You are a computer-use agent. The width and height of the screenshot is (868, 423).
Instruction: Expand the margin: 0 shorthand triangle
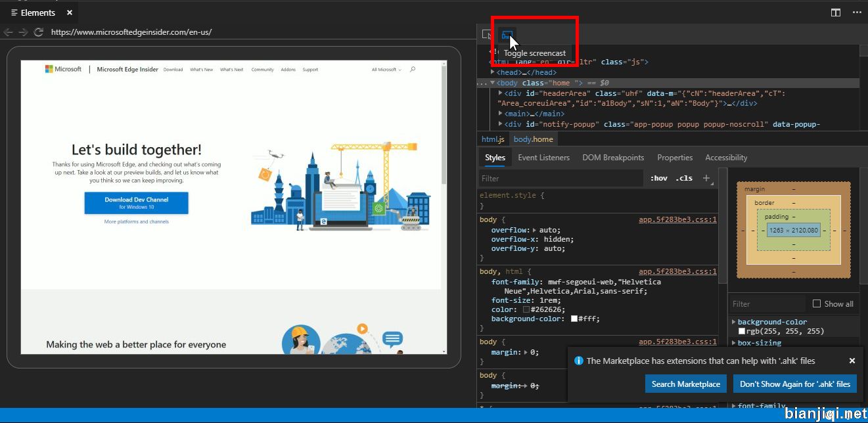(x=525, y=352)
